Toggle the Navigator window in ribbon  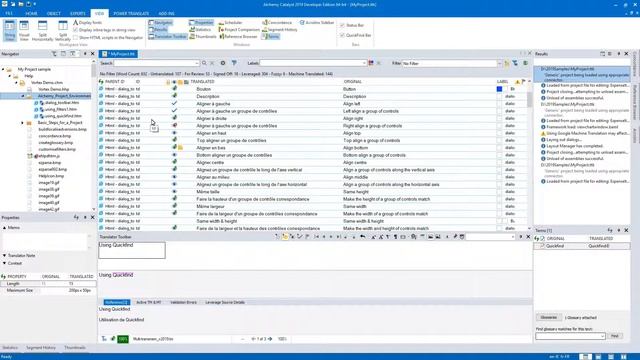point(161,22)
